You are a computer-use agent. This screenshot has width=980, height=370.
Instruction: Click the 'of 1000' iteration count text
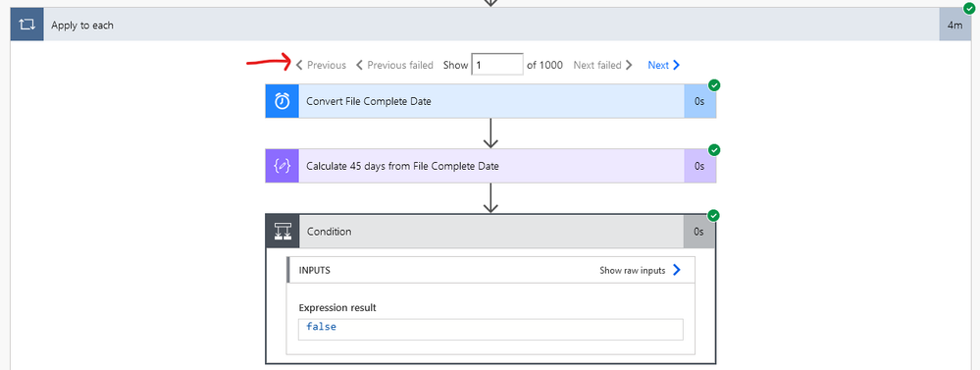(545, 65)
